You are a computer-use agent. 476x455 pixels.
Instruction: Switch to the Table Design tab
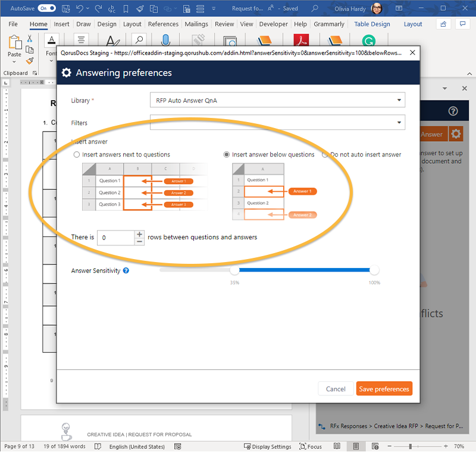point(372,24)
